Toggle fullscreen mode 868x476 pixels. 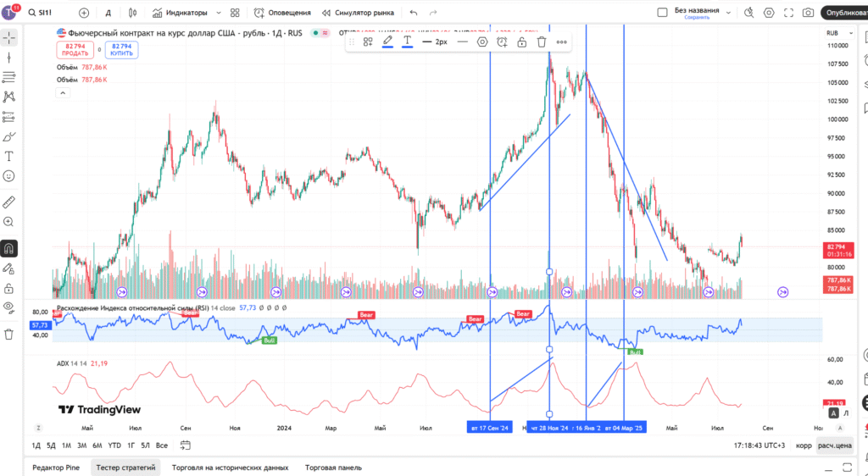(789, 12)
